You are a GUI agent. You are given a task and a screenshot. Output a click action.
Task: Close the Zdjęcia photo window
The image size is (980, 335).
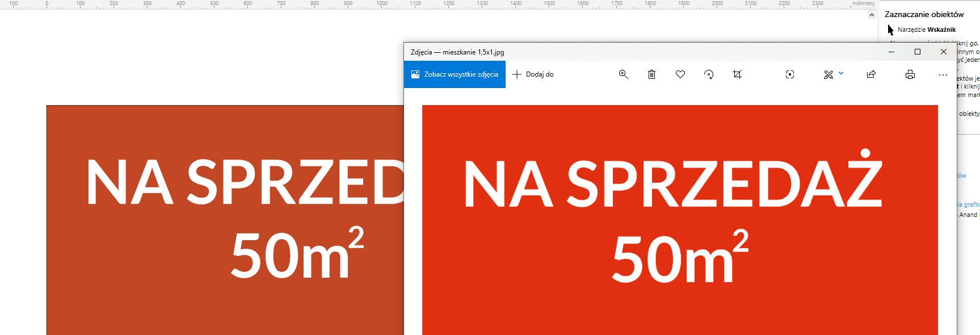[x=944, y=52]
